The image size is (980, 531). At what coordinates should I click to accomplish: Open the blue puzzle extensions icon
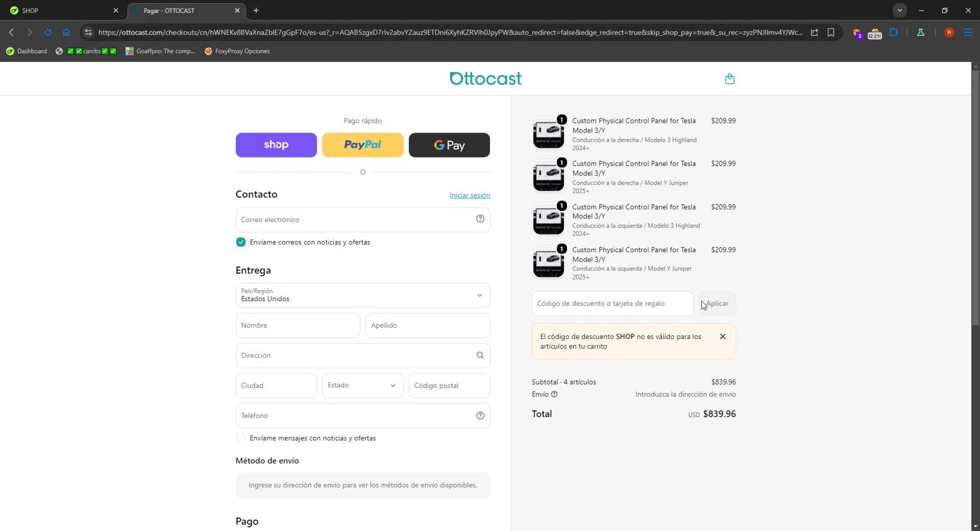(894, 32)
